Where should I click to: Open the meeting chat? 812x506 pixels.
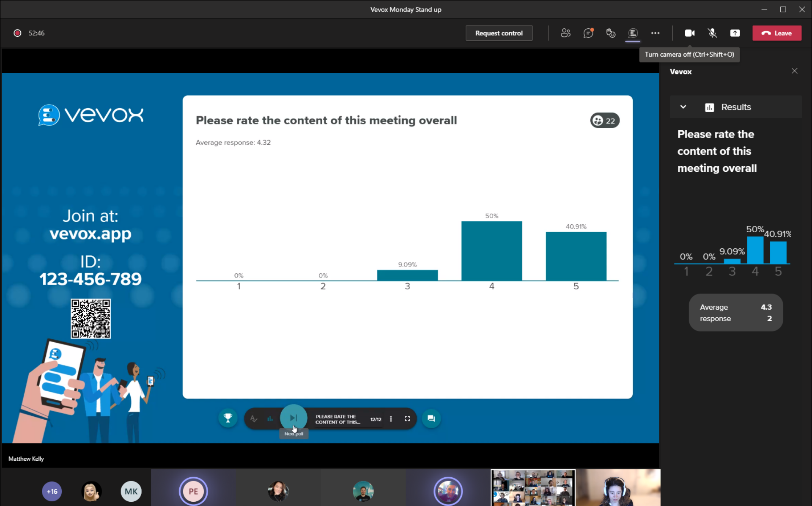588,33
